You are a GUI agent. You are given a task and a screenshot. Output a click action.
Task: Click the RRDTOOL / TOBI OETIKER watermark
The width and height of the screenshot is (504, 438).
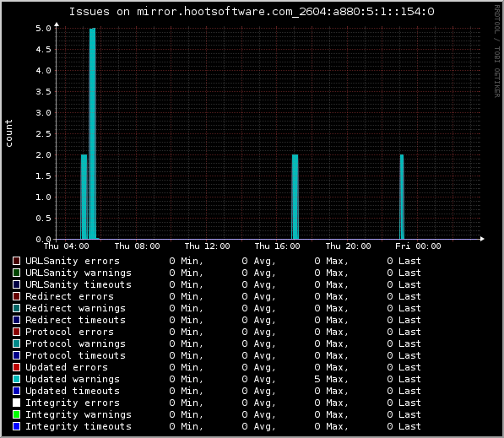[x=497, y=51]
